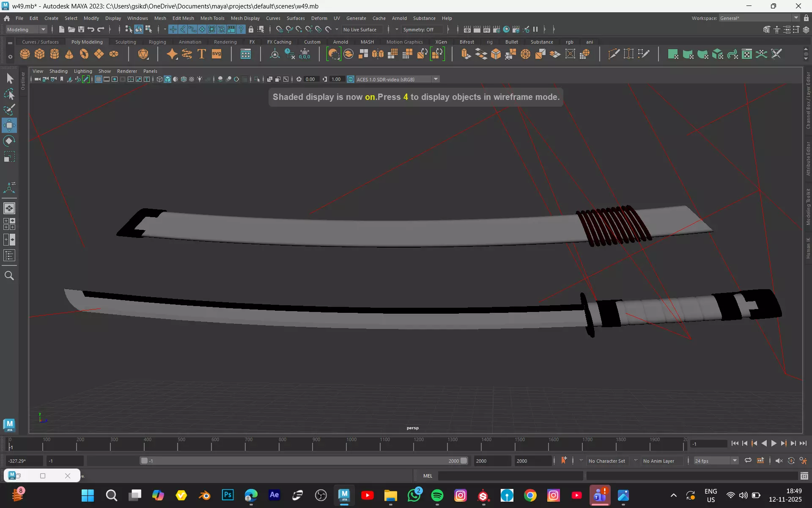Click the Freeze Transformations snowflake icon
812x508 pixels.
point(304,54)
